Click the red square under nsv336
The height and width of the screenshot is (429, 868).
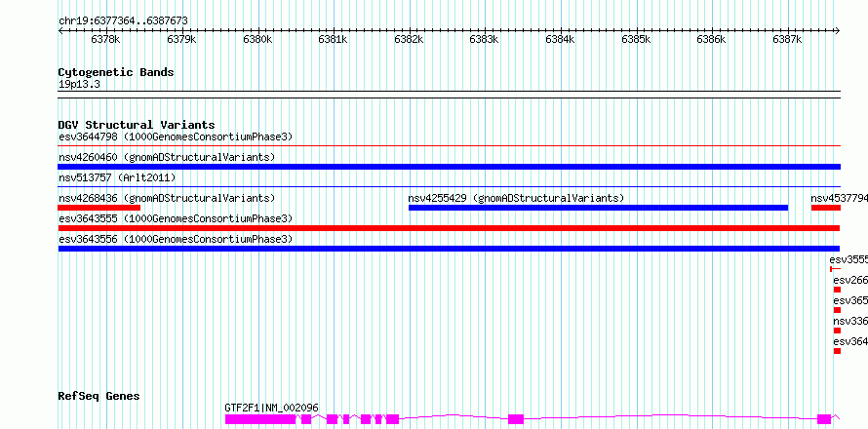coord(837,331)
